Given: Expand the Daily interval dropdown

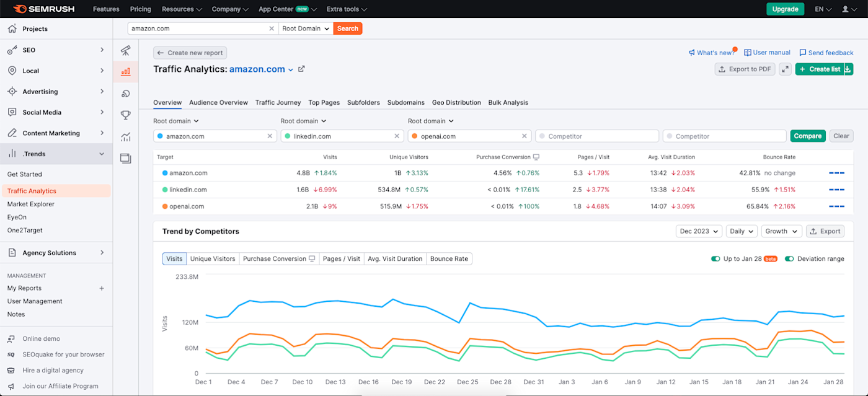Looking at the screenshot, I should point(742,231).
